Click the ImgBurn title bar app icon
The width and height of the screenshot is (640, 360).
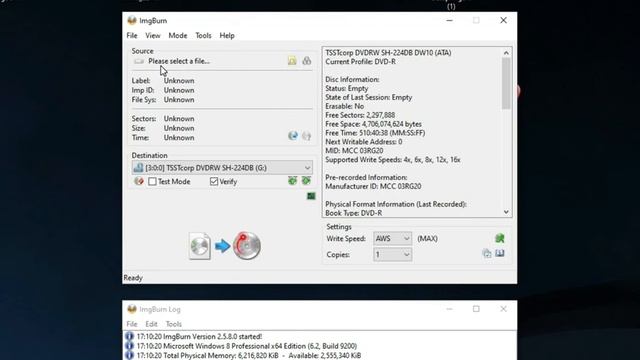coord(132,20)
